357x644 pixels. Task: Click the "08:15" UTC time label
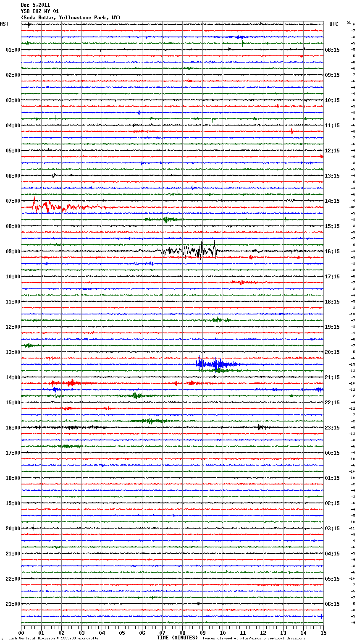[x=332, y=50]
